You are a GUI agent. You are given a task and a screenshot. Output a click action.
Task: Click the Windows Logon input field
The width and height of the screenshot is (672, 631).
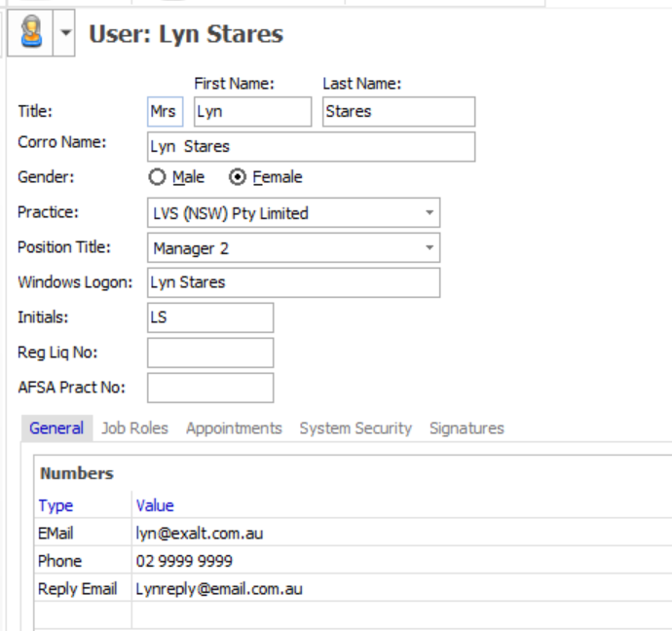tap(292, 283)
